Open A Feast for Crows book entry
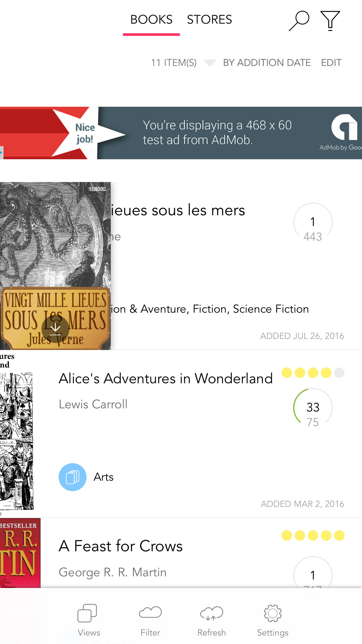Viewport: 362px width, 644px height. (121, 546)
